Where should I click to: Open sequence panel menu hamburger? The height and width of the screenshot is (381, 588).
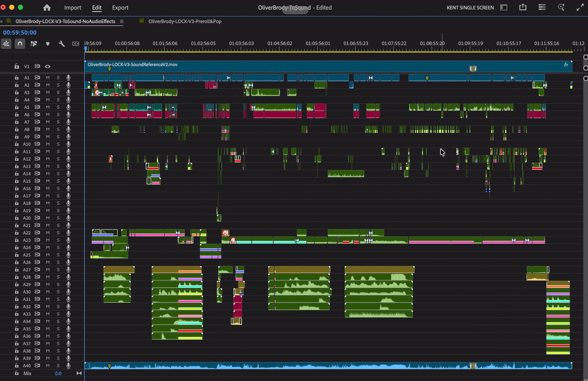[122, 22]
